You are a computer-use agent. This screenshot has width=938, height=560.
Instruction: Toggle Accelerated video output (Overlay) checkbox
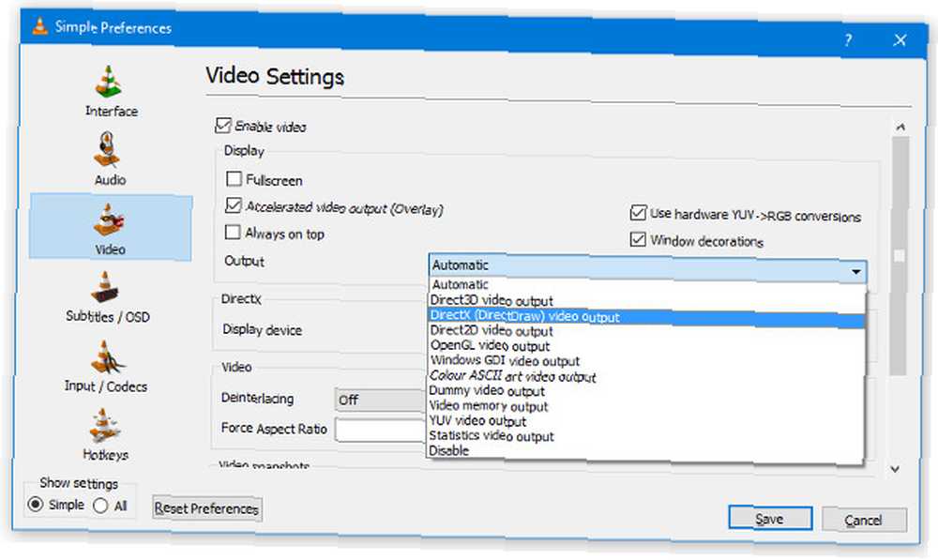point(234,205)
